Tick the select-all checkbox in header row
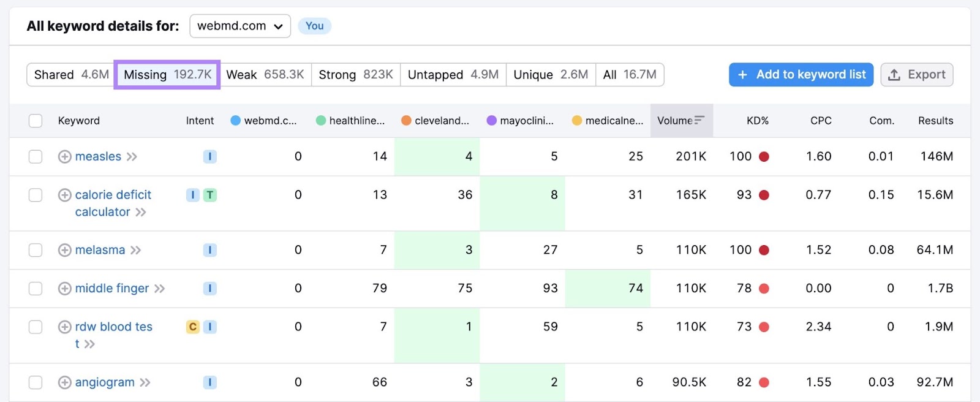Image resolution: width=980 pixels, height=402 pixels. pos(36,121)
